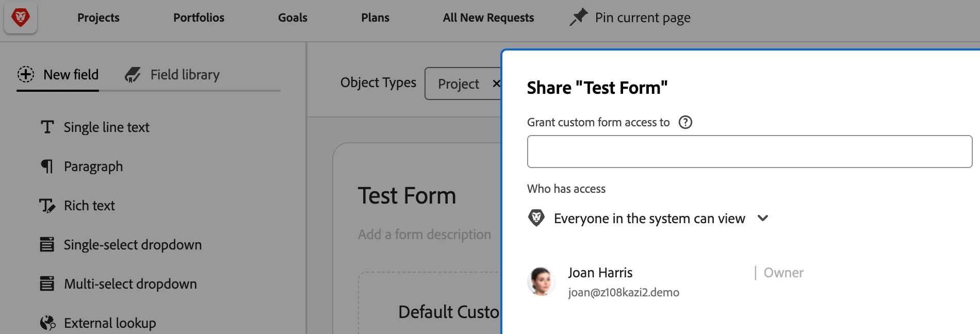Open the Projects menu

[x=98, y=18]
